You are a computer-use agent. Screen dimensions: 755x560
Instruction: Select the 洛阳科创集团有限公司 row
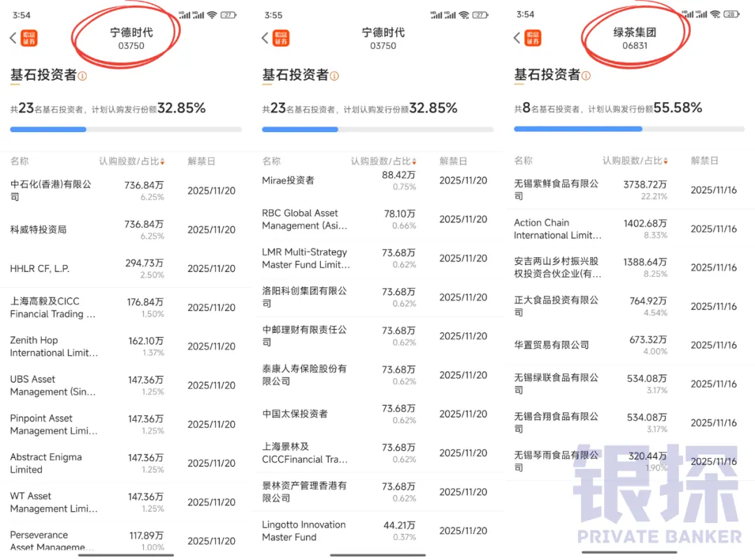377,298
